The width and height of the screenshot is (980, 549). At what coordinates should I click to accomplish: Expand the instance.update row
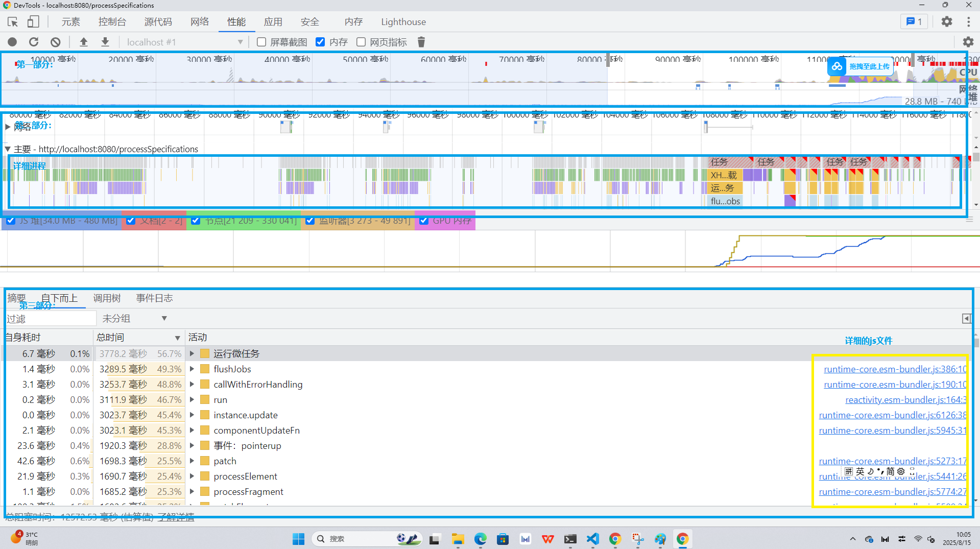pyautogui.click(x=192, y=415)
